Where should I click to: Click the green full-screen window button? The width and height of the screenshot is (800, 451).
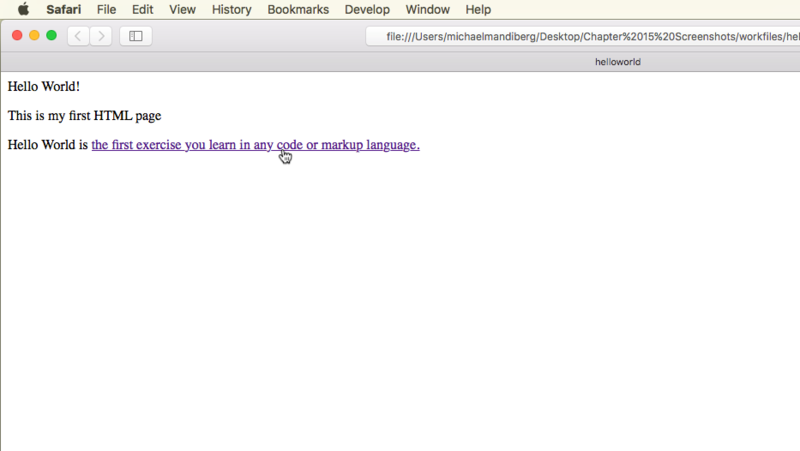51,36
